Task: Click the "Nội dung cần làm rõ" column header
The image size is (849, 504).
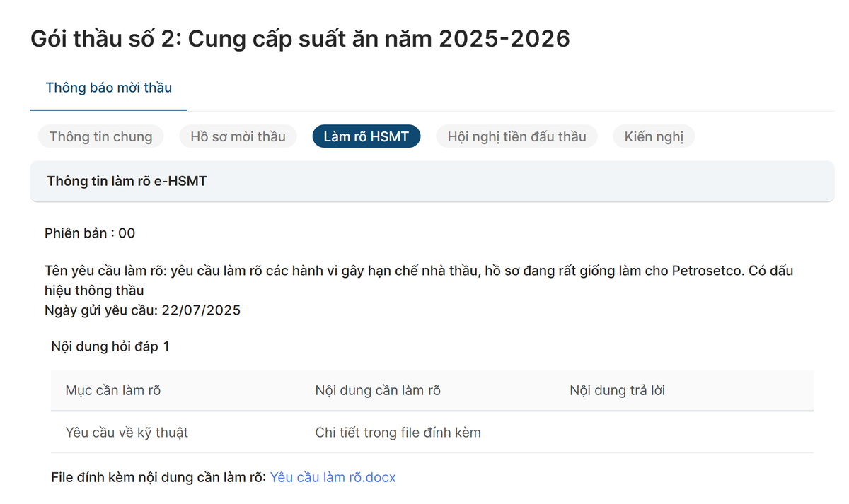Action: coord(378,389)
